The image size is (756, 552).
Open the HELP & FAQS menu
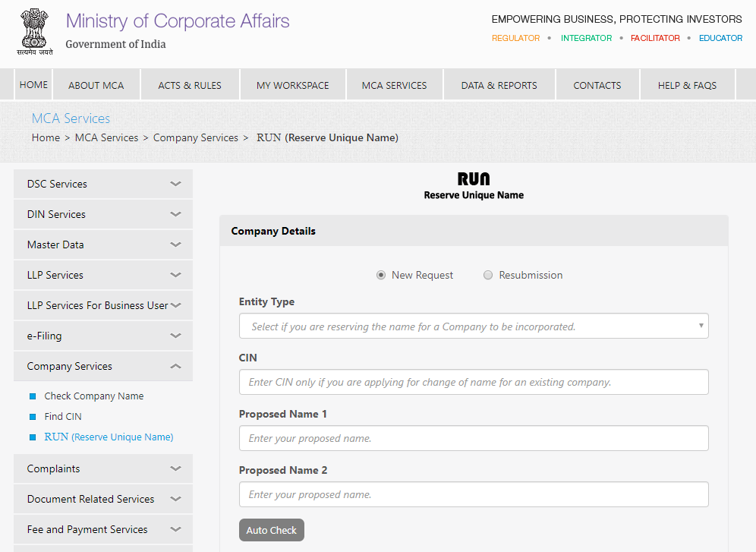(x=687, y=85)
